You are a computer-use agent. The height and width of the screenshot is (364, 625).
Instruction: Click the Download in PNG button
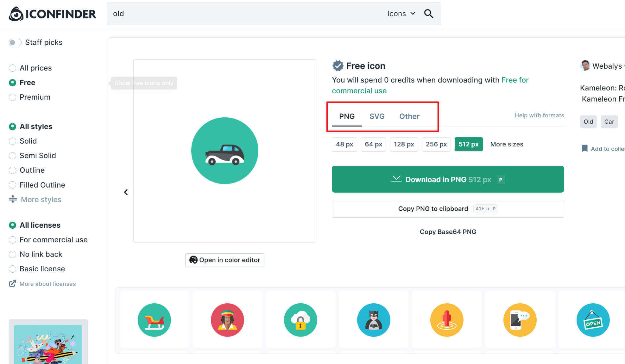[447, 179]
